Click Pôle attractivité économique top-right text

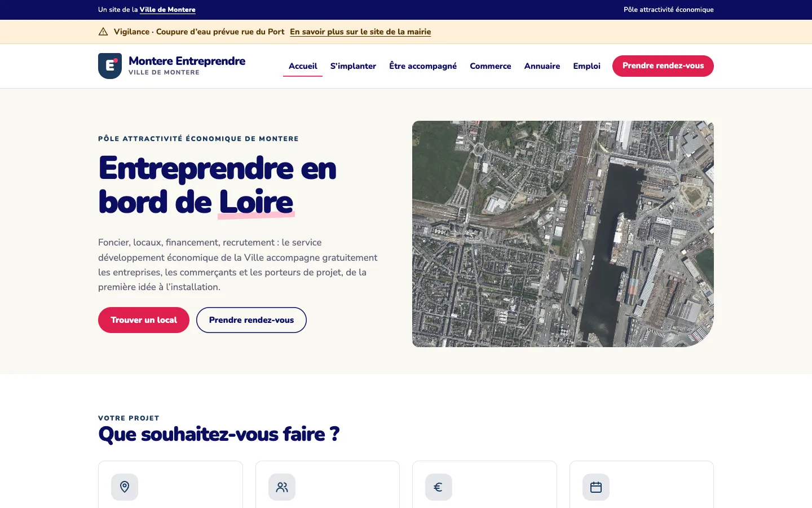pyautogui.click(x=669, y=10)
